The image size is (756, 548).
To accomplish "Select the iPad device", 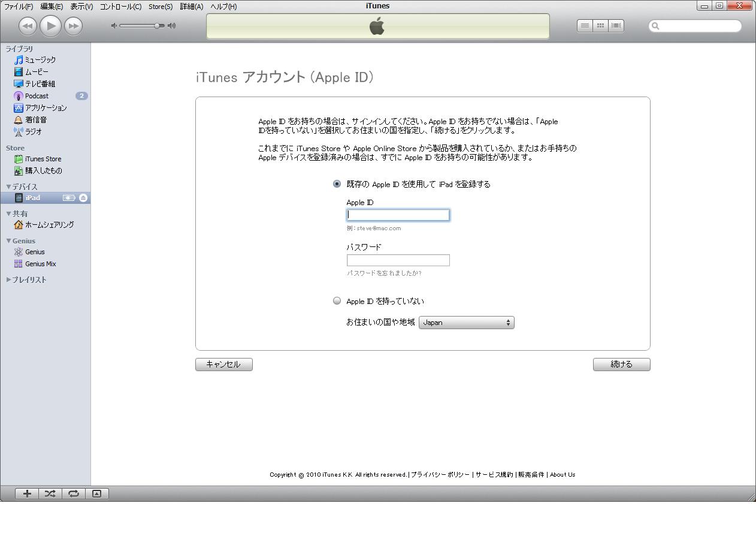I will [x=46, y=198].
